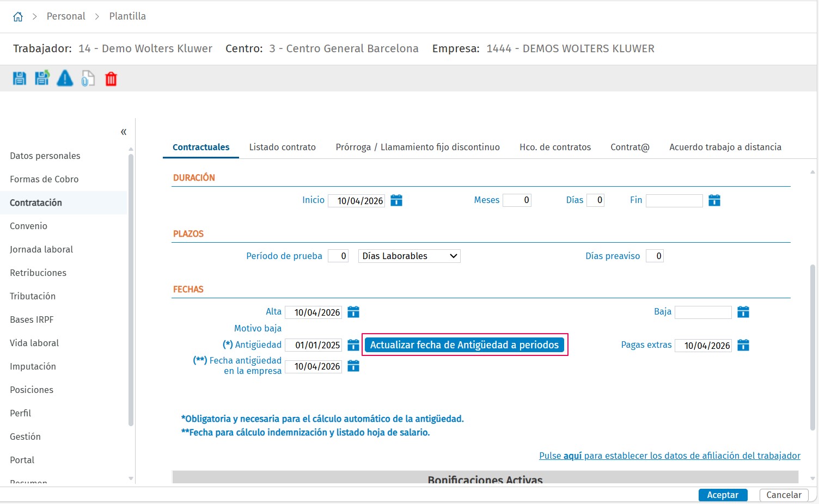The image size is (819, 504).
Task: Open Jornada laboral in the side menu
Action: tap(41, 249)
